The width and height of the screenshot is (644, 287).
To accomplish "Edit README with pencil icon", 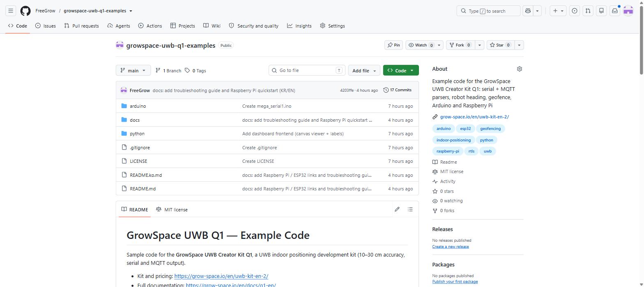I will [397, 209].
